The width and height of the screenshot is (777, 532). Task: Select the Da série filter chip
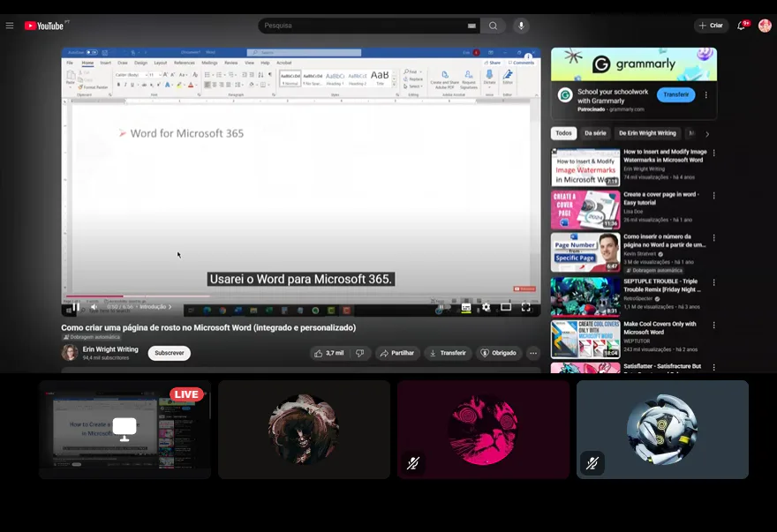(x=595, y=133)
